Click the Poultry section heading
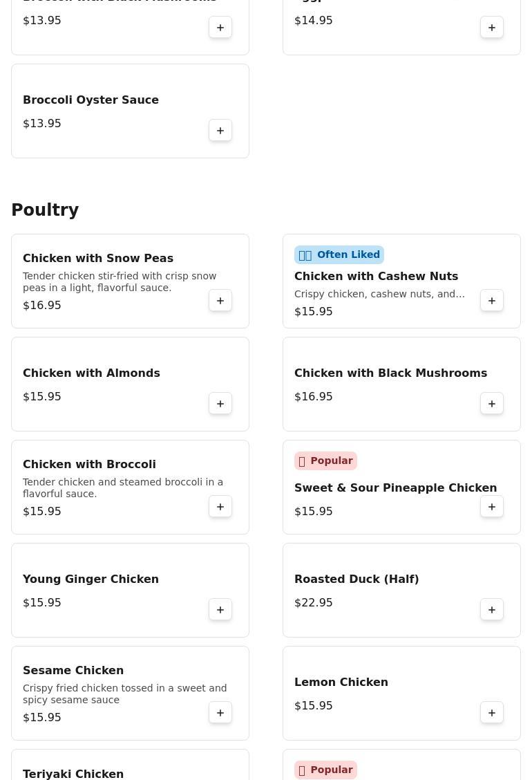The width and height of the screenshot is (532, 780). [x=45, y=210]
